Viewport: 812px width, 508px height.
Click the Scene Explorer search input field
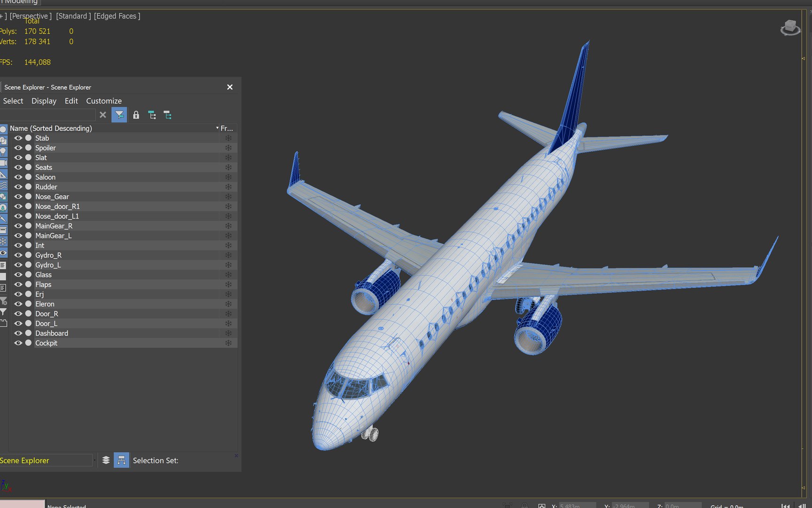[47, 115]
